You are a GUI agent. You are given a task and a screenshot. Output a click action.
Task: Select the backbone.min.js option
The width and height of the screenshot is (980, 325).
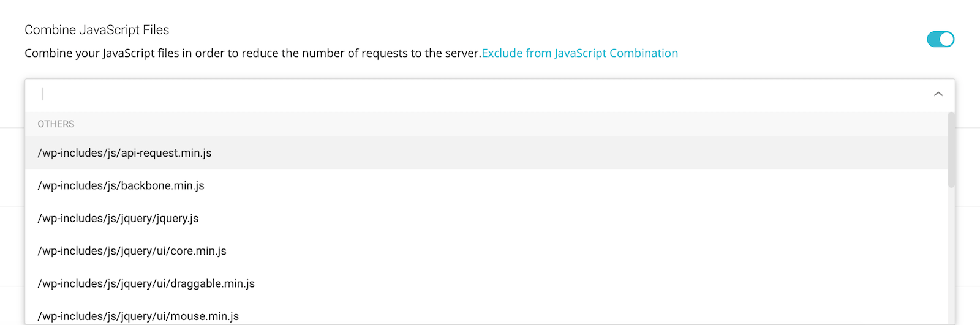121,185
